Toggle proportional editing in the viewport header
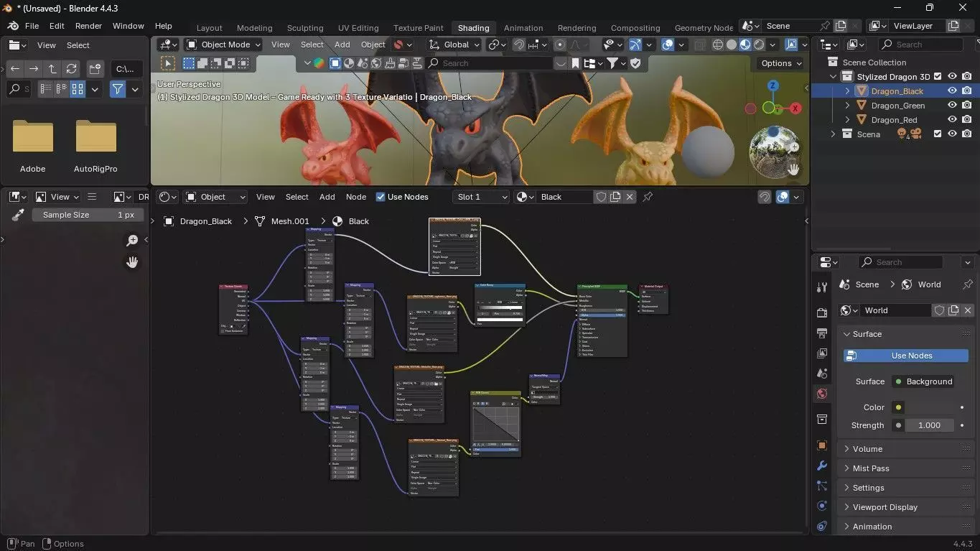The image size is (980, 551). coord(560,45)
